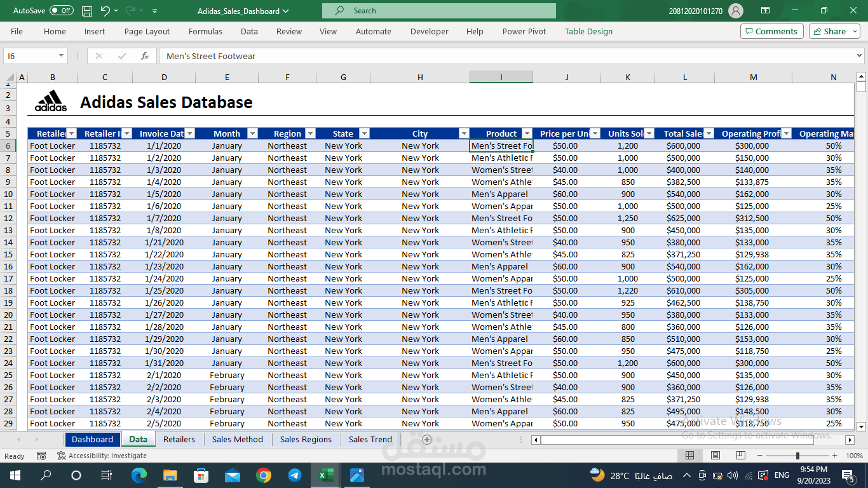
Task: Add a new sheet with plus icon
Action: point(427,440)
